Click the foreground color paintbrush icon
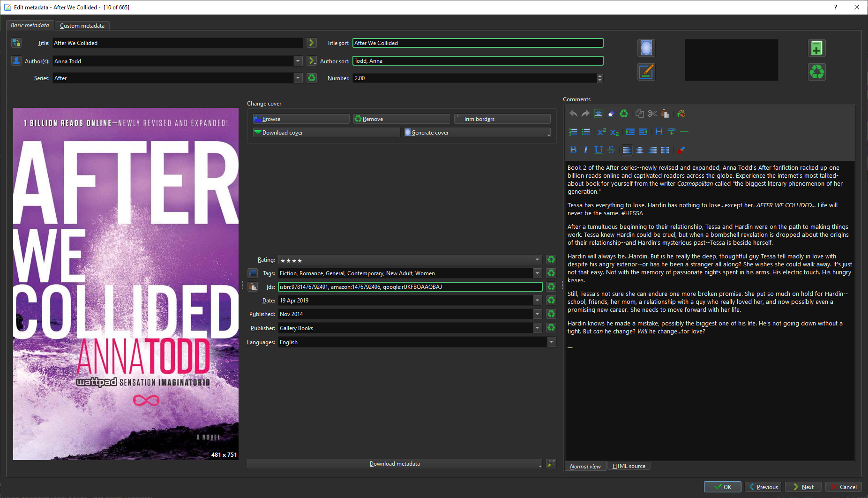 click(x=681, y=150)
